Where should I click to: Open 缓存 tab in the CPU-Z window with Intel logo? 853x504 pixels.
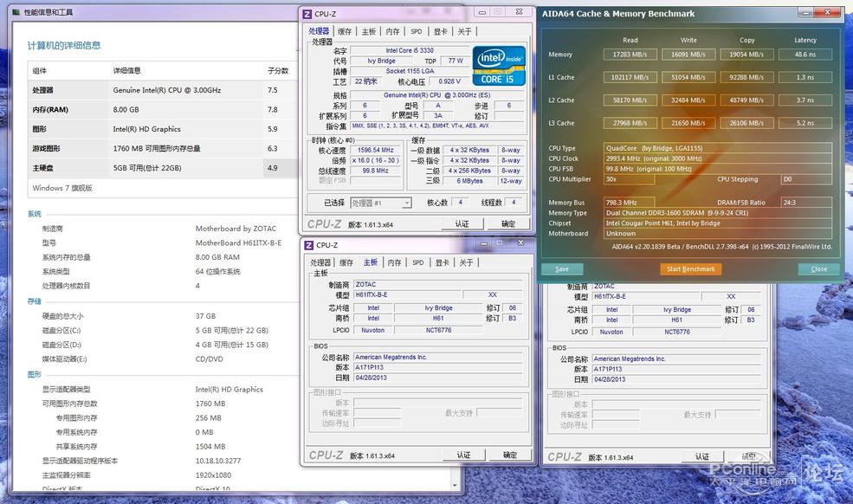coord(345,31)
